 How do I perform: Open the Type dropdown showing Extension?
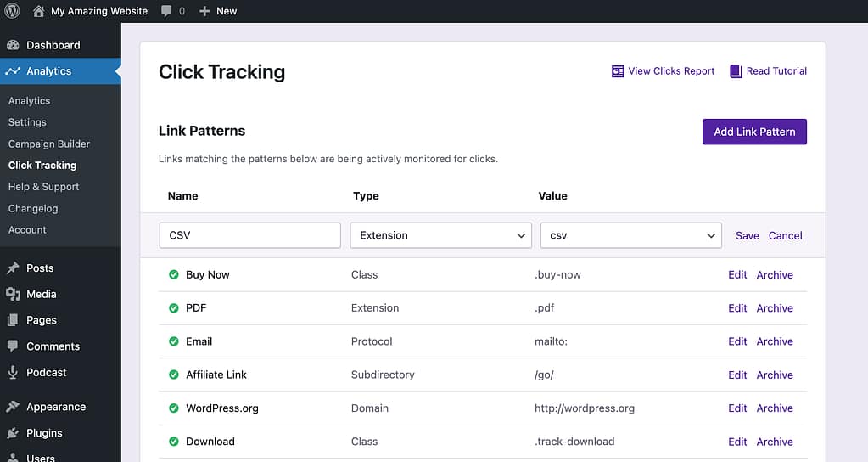(440, 235)
